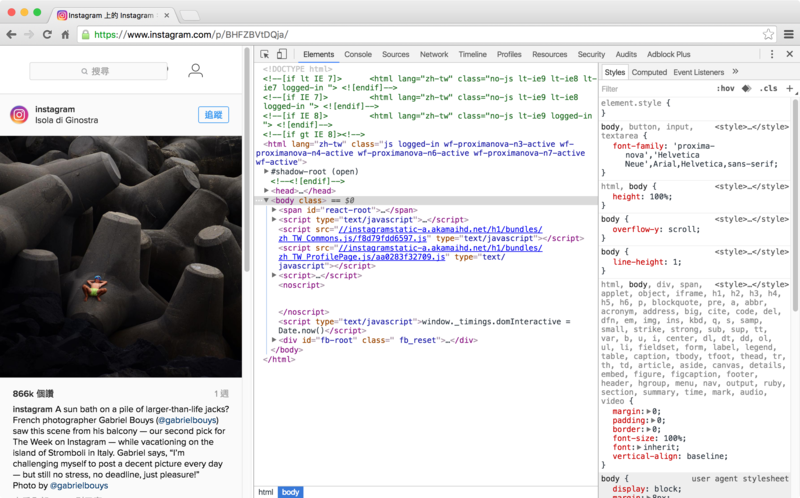
Task: Expand the padding property triangle
Action: click(x=654, y=420)
